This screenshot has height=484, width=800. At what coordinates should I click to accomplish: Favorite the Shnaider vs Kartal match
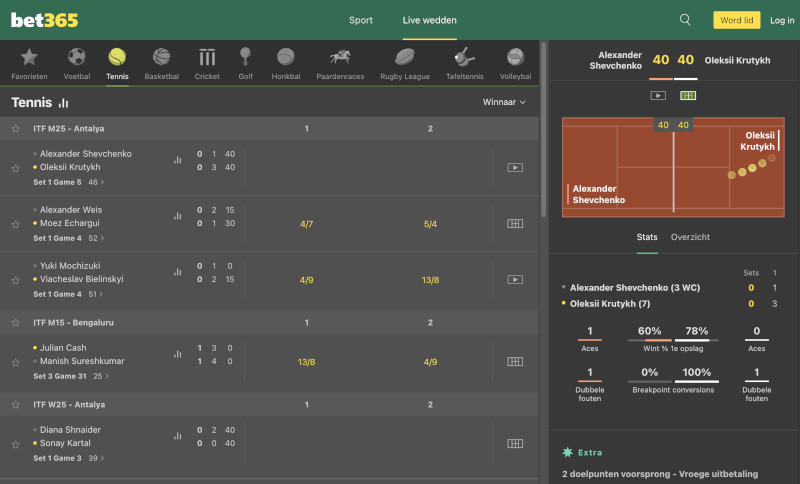pyautogui.click(x=16, y=444)
